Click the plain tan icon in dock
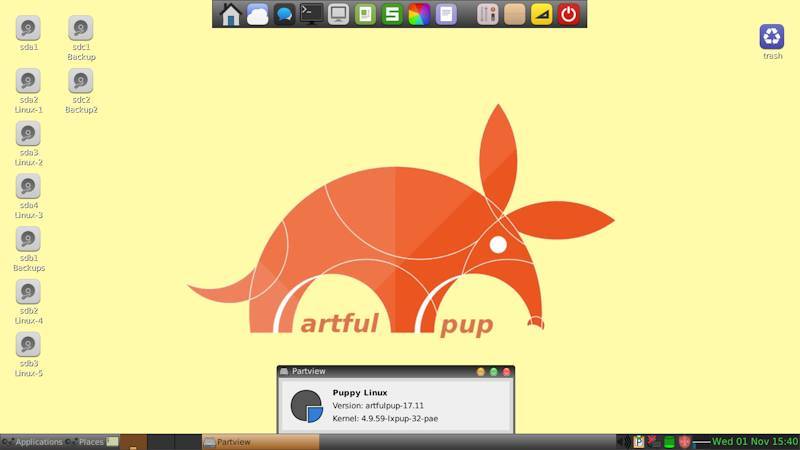 click(x=514, y=14)
